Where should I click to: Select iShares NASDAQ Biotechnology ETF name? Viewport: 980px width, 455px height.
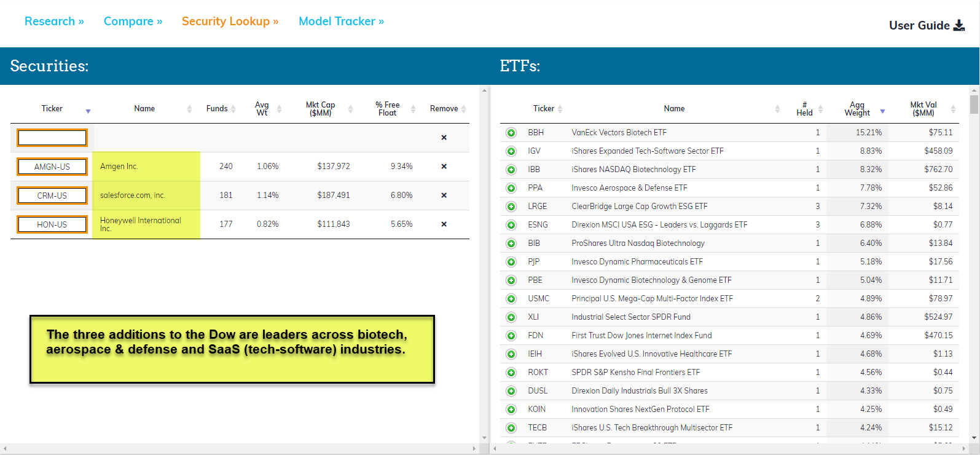pos(633,170)
